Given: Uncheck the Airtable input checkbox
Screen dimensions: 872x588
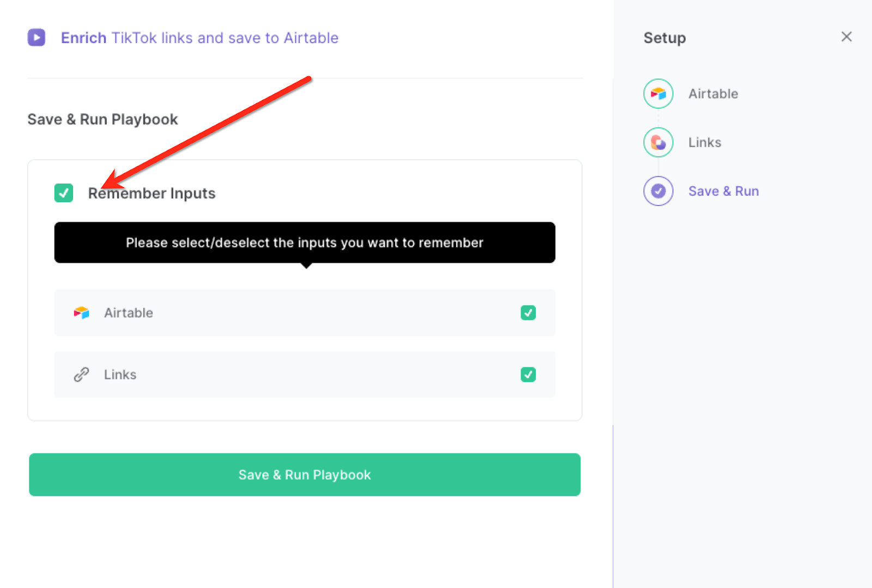Looking at the screenshot, I should point(528,313).
